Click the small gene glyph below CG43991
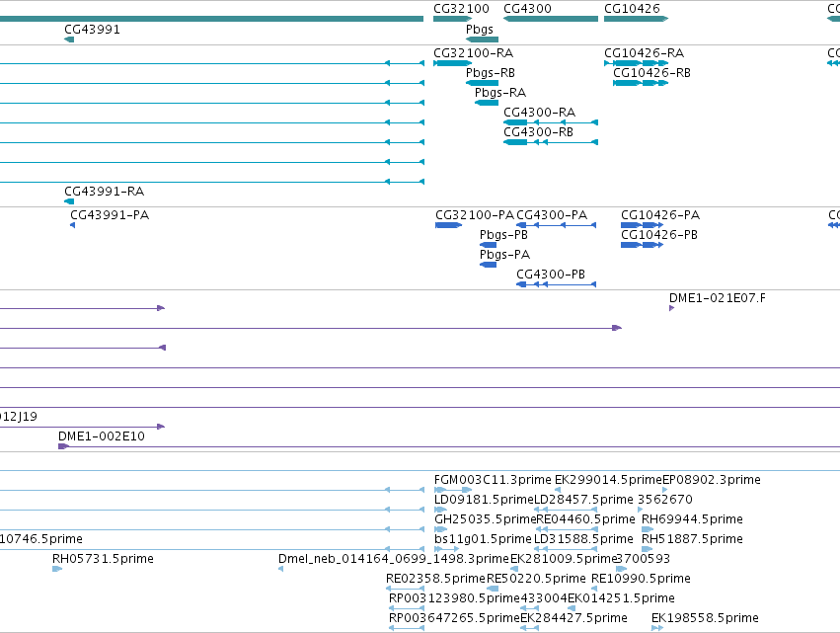The height and width of the screenshot is (633, 840). [69, 40]
